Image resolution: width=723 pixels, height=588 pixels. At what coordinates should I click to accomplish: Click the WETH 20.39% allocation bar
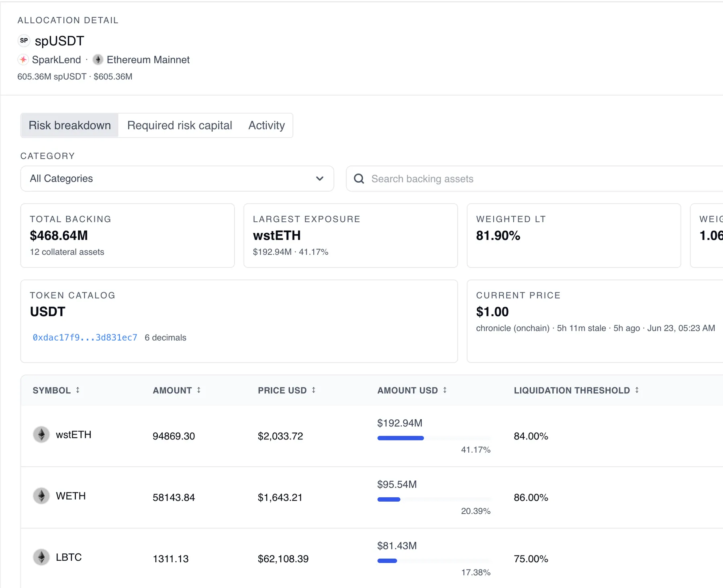click(434, 500)
